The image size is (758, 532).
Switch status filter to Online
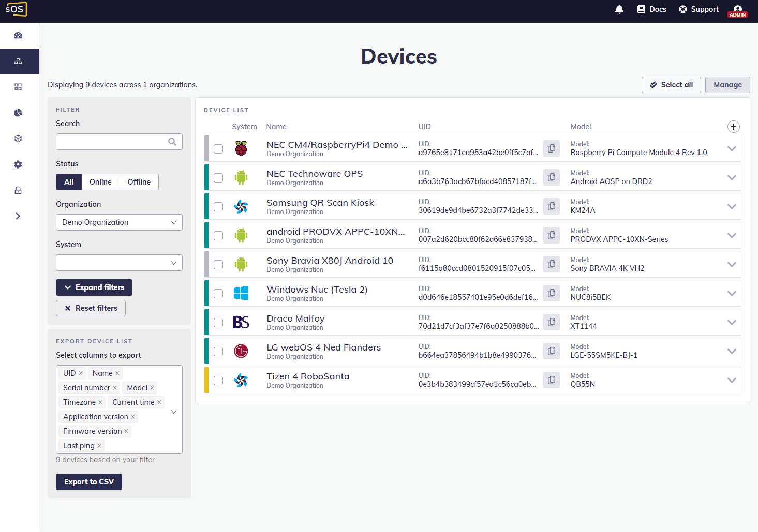100,181
